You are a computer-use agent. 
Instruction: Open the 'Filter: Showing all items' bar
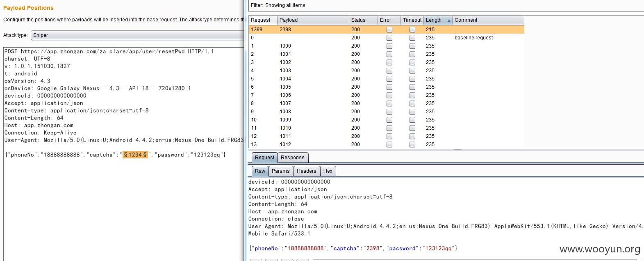[x=446, y=5]
